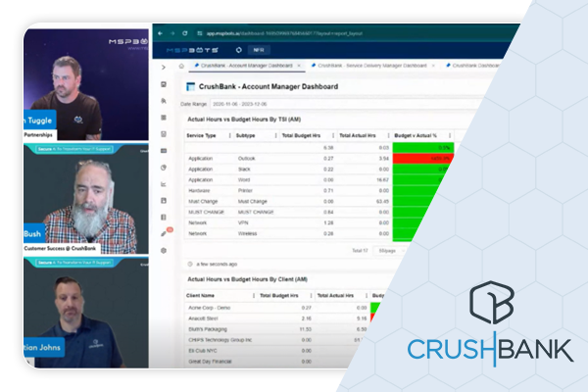The width and height of the screenshot is (588, 392).
Task: Open Total Actual Hrs column menu in TSI table
Action: tap(388, 135)
